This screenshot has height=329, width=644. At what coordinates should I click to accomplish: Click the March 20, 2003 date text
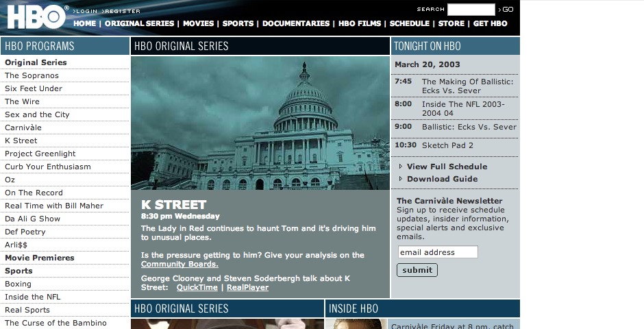(x=427, y=64)
